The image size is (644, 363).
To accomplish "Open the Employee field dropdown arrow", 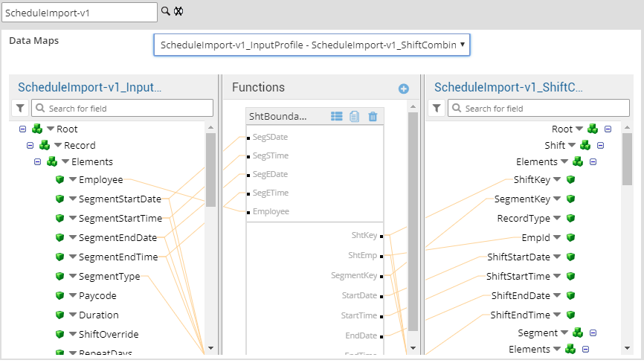I will [x=73, y=180].
